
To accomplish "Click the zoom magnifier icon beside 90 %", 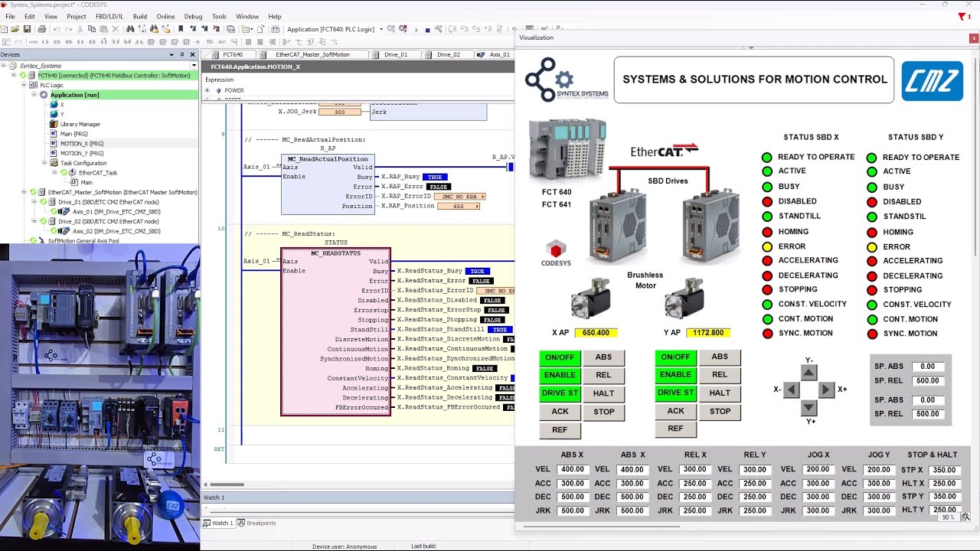I will point(965,517).
